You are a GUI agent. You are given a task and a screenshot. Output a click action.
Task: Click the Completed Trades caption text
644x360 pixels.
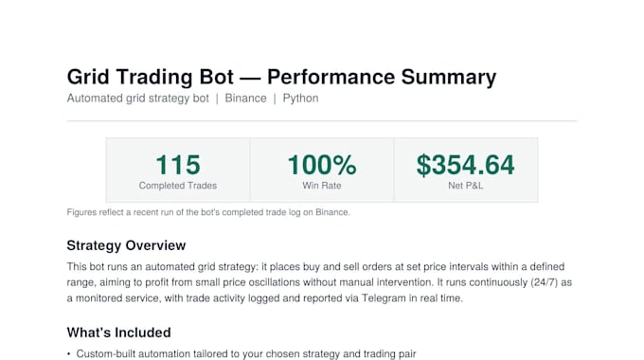(178, 186)
